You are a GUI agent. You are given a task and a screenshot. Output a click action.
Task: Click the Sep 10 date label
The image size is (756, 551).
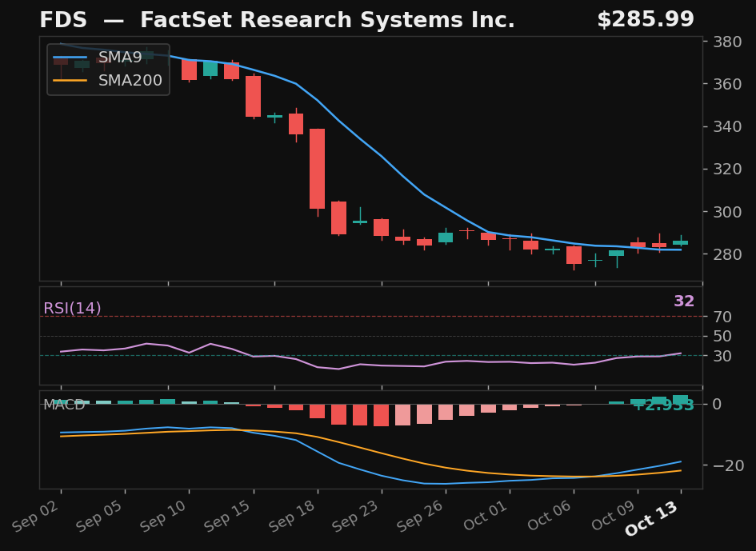165,517
